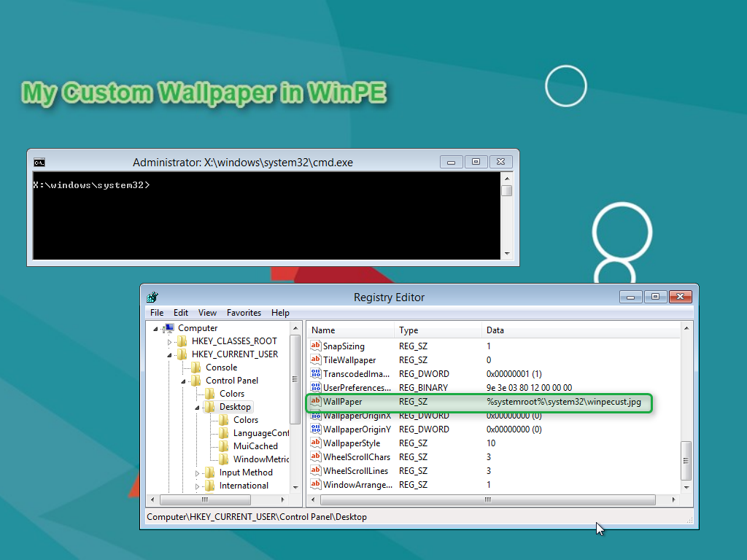The width and height of the screenshot is (747, 560).
Task: Click the Registry Editor title bar icon
Action: [x=152, y=297]
